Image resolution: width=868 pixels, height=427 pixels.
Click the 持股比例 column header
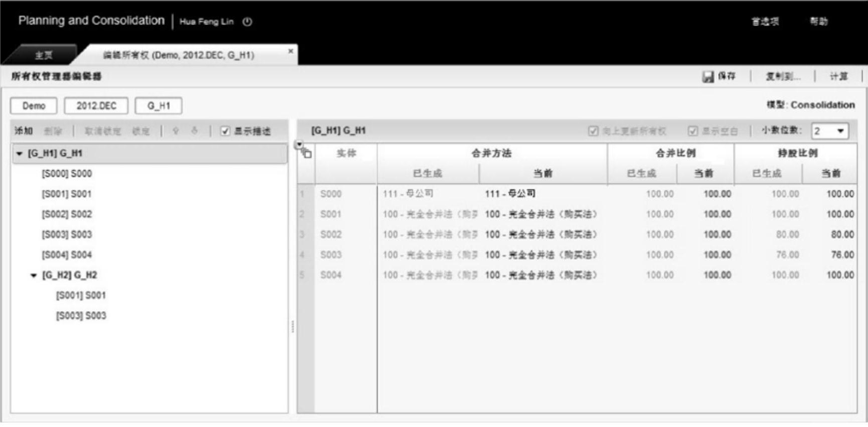click(x=796, y=154)
